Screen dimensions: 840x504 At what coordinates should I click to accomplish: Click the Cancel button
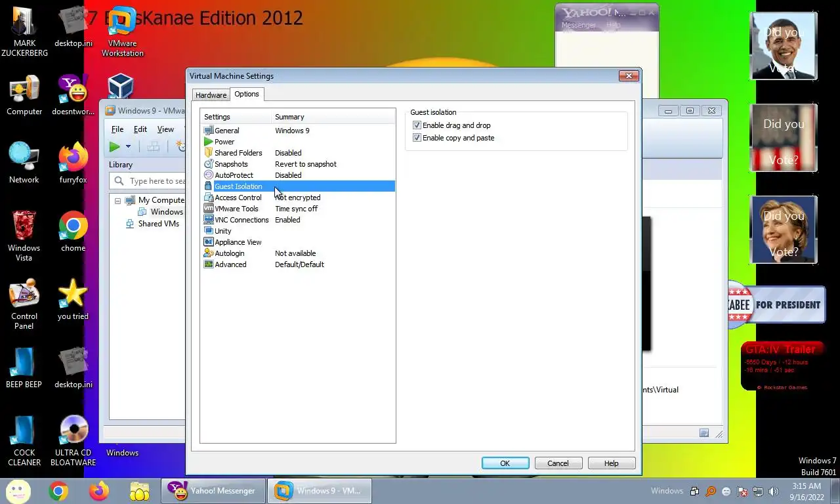(558, 463)
